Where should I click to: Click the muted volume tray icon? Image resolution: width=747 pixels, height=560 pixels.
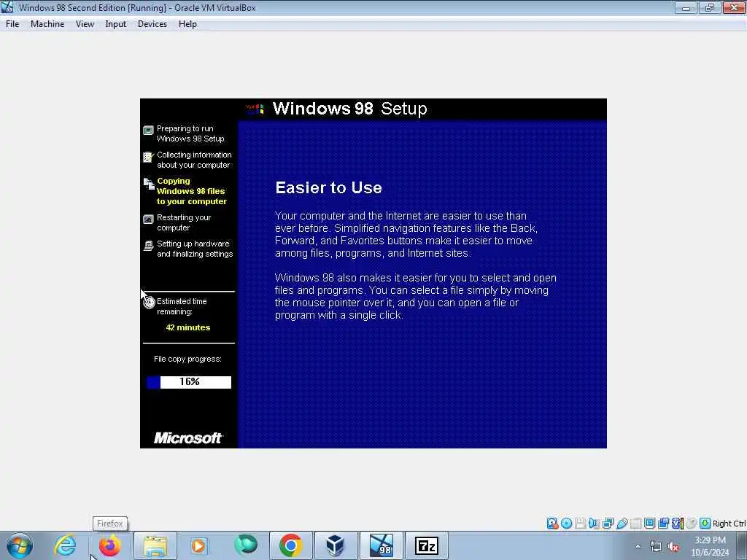[x=673, y=547]
